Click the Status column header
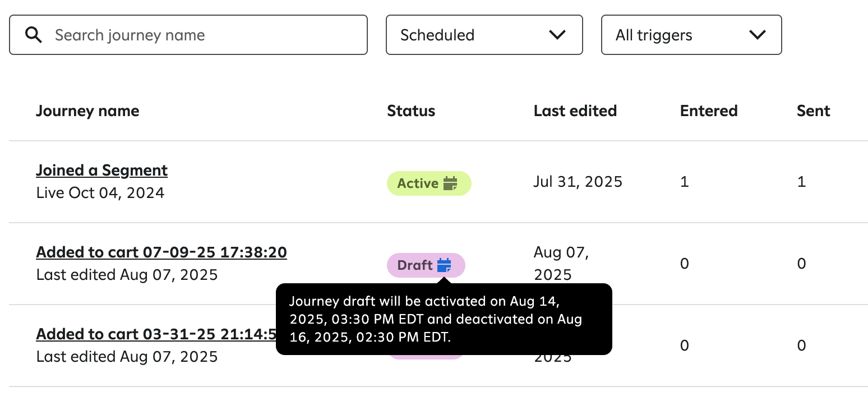This screenshot has width=868, height=396. pos(411,111)
